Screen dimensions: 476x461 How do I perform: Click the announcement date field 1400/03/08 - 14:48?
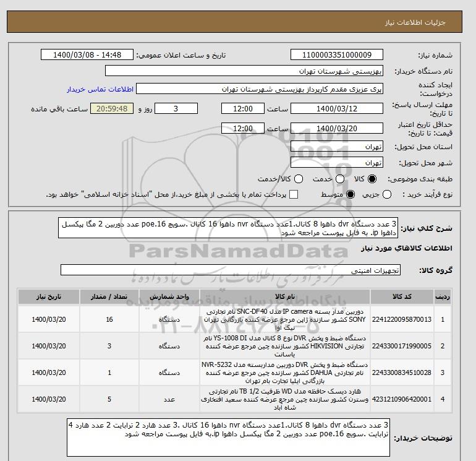point(87,54)
